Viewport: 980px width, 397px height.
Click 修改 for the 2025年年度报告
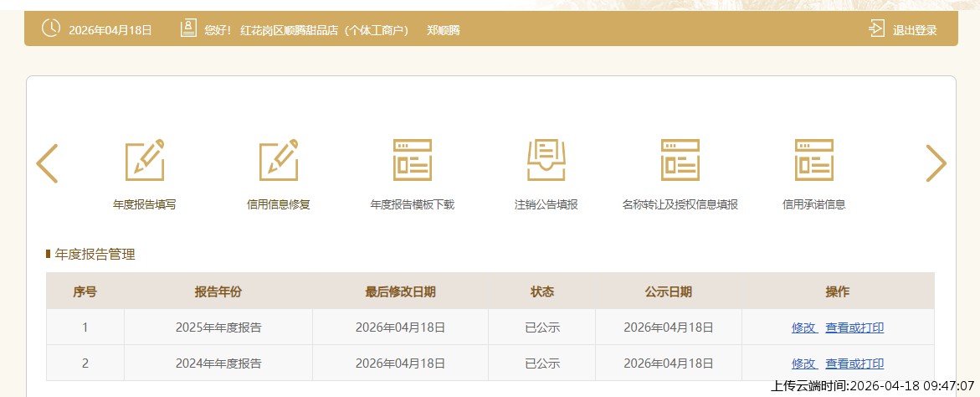pyautogui.click(x=803, y=327)
